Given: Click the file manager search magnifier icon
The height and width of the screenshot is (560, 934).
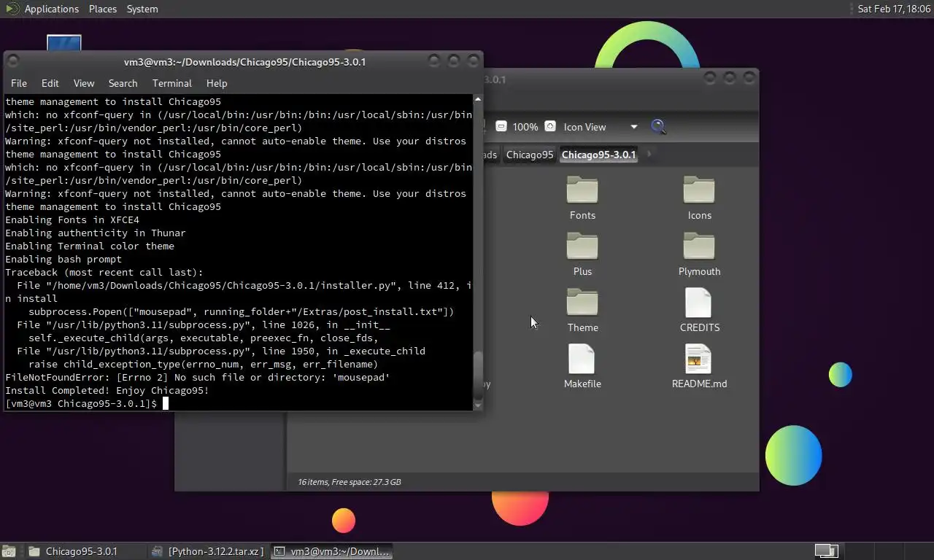Looking at the screenshot, I should pos(658,127).
